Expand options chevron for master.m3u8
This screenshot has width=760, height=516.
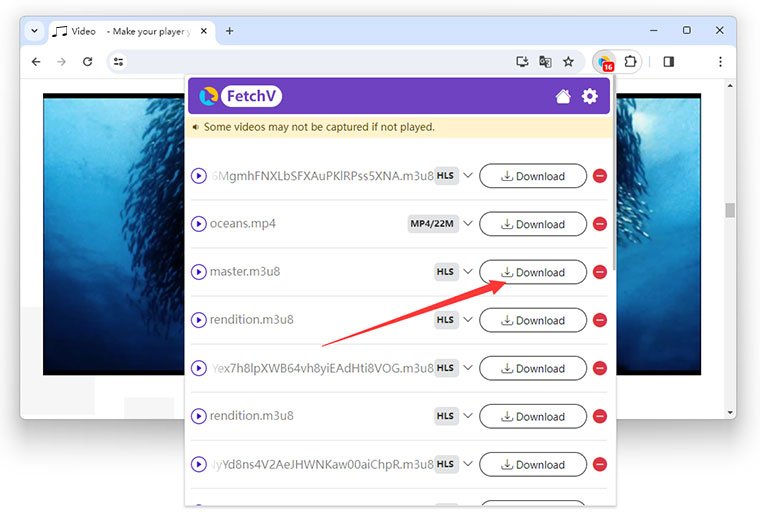pos(467,271)
